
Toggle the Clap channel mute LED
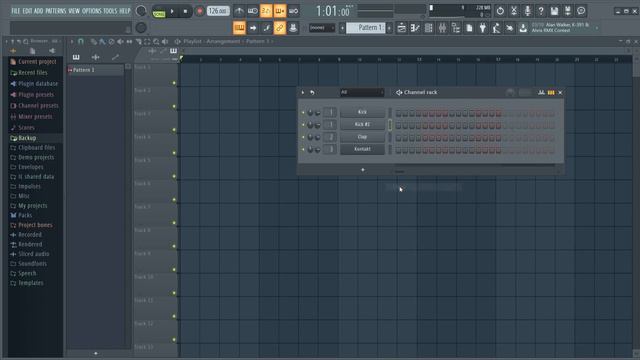[x=303, y=137]
